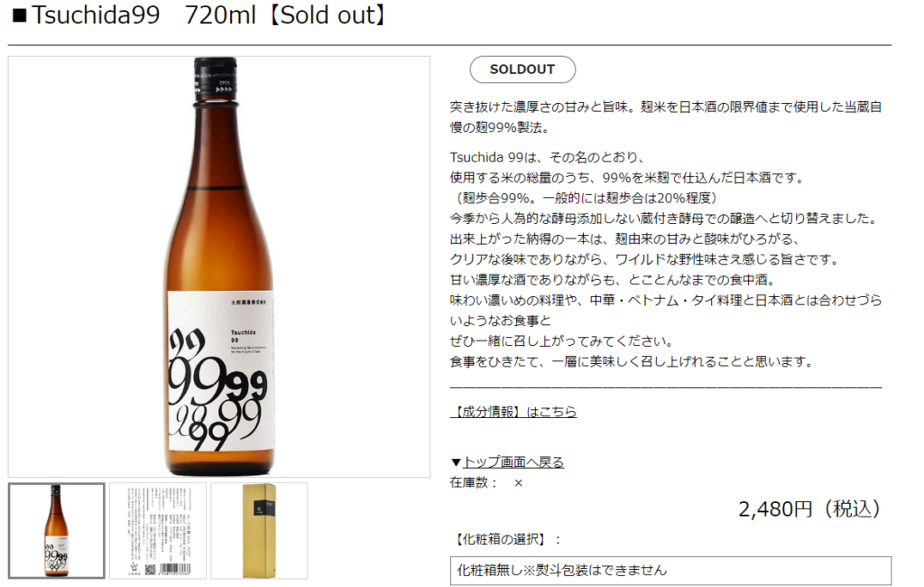Image resolution: width=924 pixels, height=587 pixels.
Task: Select the gold gift box thumbnail
Action: pyautogui.click(x=259, y=530)
